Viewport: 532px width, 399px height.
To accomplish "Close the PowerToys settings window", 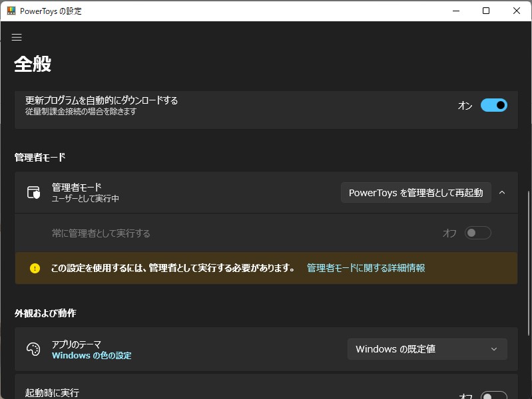I will point(517,11).
